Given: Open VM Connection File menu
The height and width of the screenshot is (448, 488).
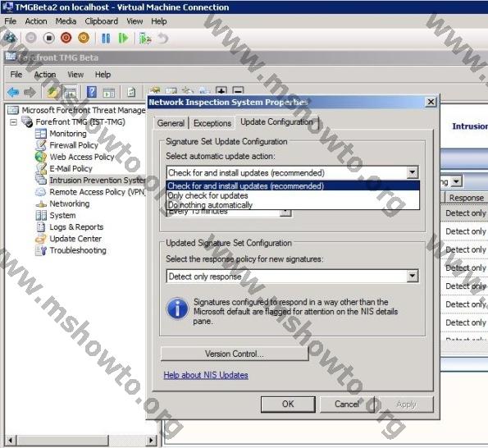Looking at the screenshot, I should pyautogui.click(x=11, y=21).
